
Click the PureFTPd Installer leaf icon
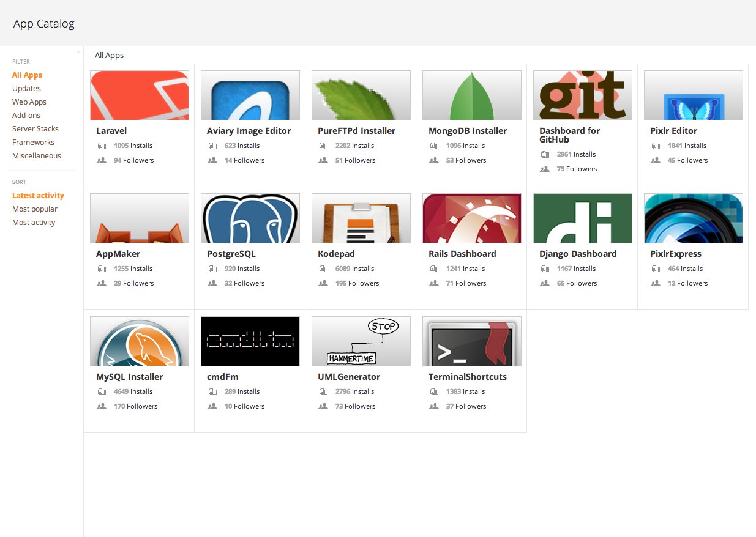coord(361,95)
